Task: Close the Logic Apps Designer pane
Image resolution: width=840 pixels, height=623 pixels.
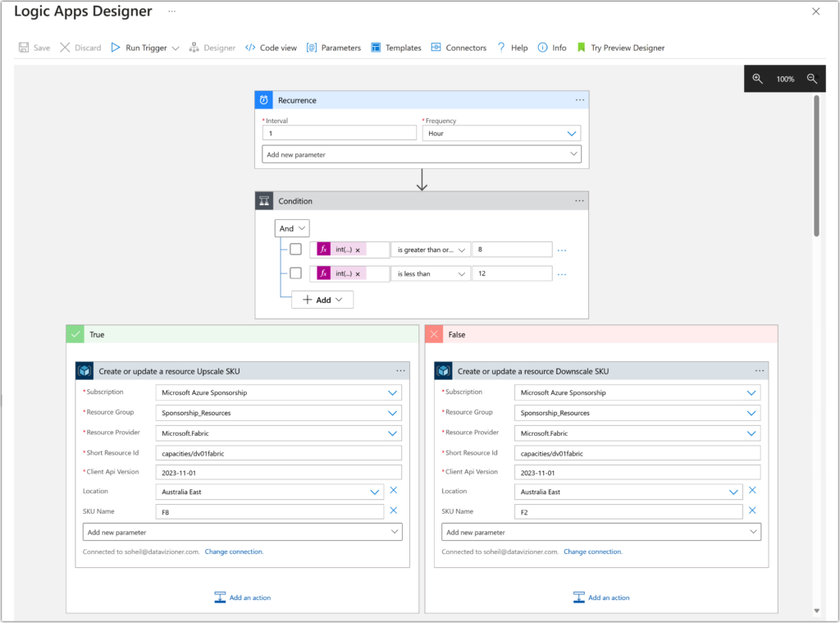Action: (x=816, y=11)
